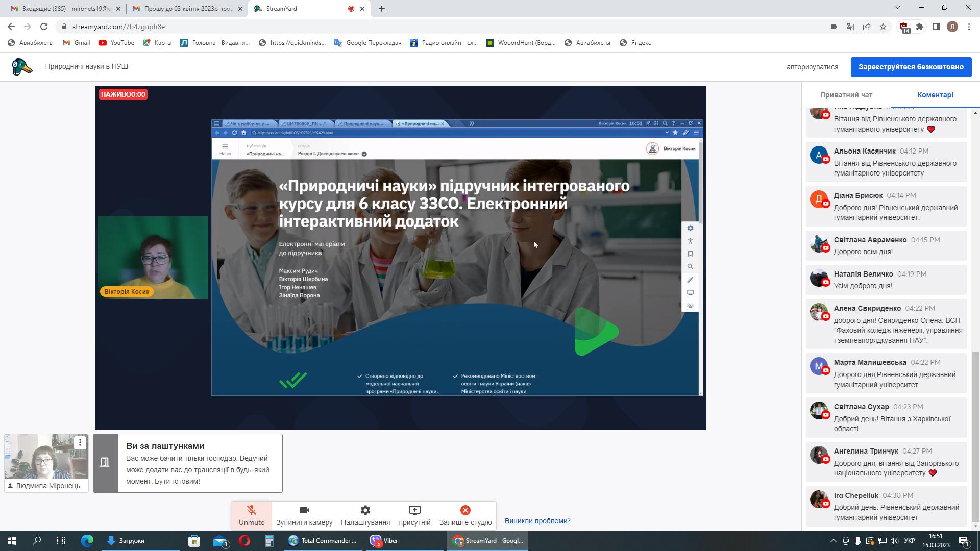Open Chrome three-dot menu

pyautogui.click(x=969, y=27)
